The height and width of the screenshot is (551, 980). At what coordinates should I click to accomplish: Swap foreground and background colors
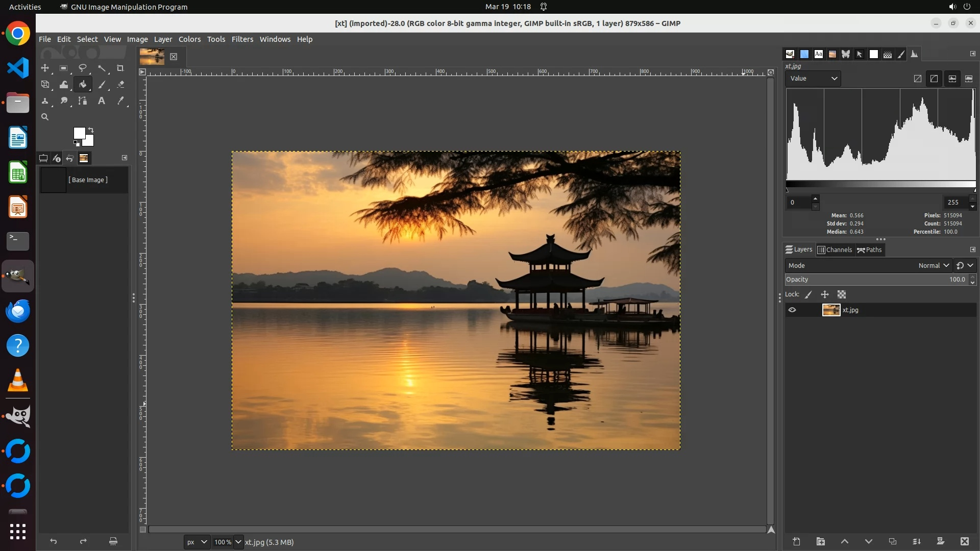pyautogui.click(x=91, y=130)
